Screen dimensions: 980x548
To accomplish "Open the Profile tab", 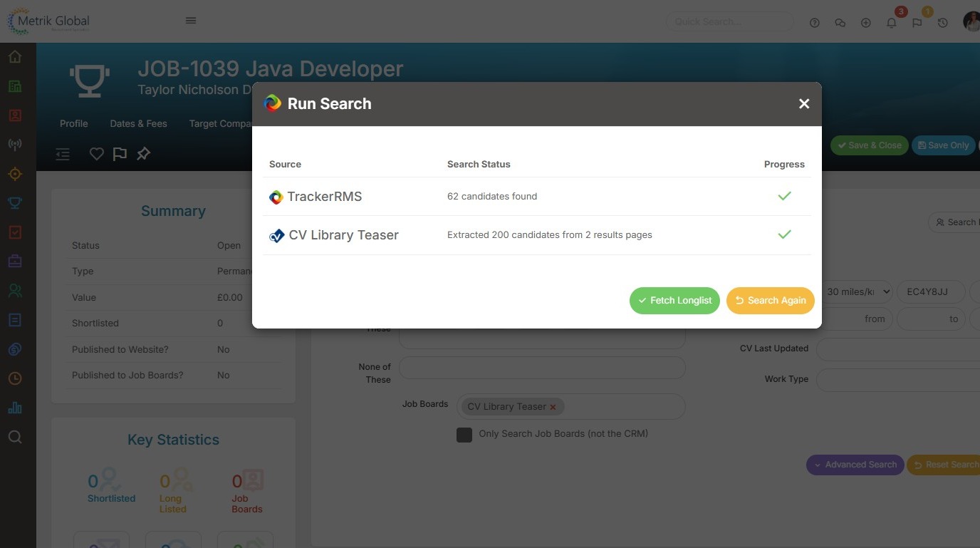I will point(74,123).
